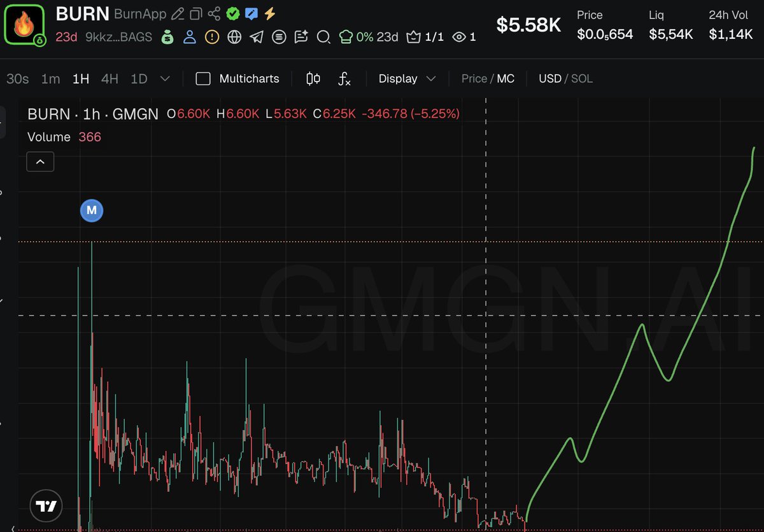Image resolution: width=764 pixels, height=532 pixels.
Task: Open the yellow exclamation warning icon
Action: tap(212, 37)
